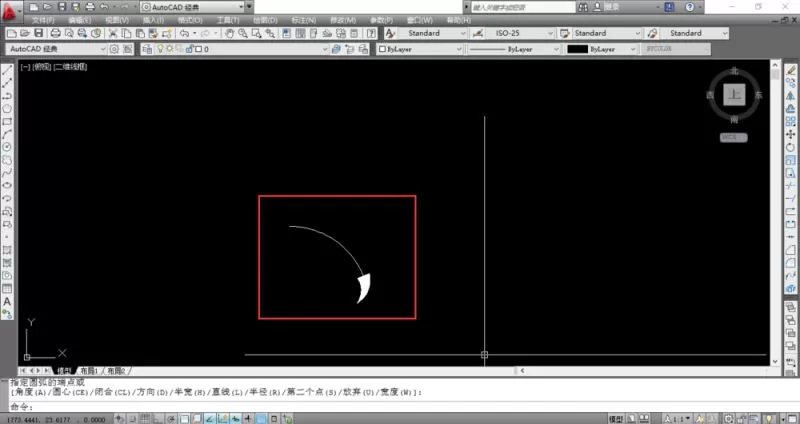Image resolution: width=800 pixels, height=424 pixels.
Task: Click the black lineweight color swatch
Action: tap(578, 49)
